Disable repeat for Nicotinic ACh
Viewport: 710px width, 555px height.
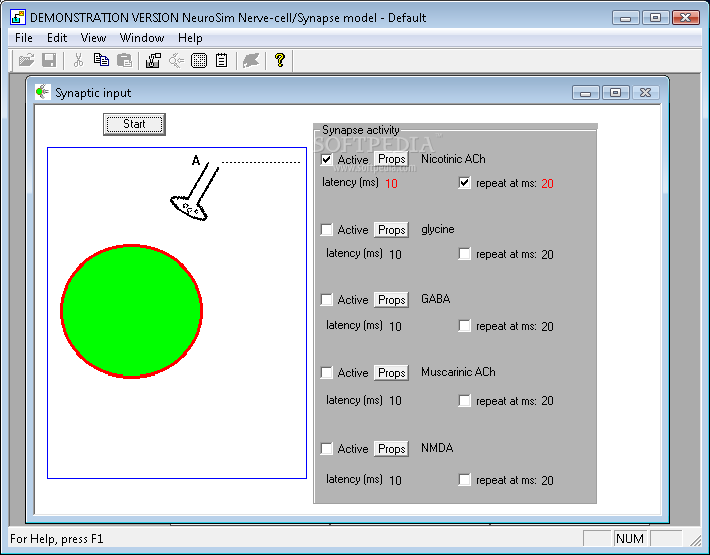click(x=465, y=183)
